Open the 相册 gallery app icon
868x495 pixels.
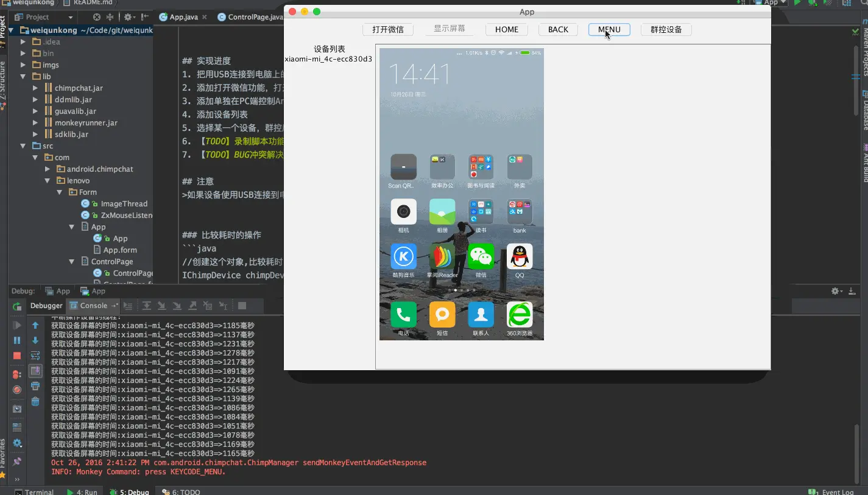point(442,211)
